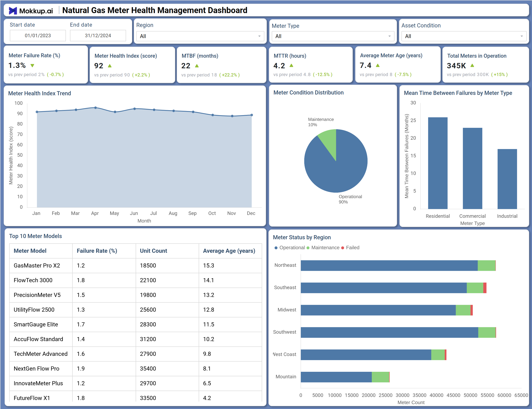Click the Midwest failed bar segment

click(x=472, y=310)
